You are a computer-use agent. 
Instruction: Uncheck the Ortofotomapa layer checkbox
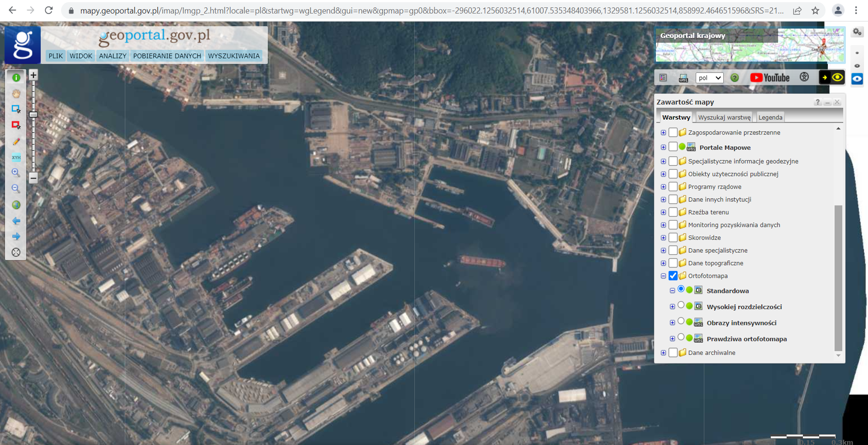point(673,276)
